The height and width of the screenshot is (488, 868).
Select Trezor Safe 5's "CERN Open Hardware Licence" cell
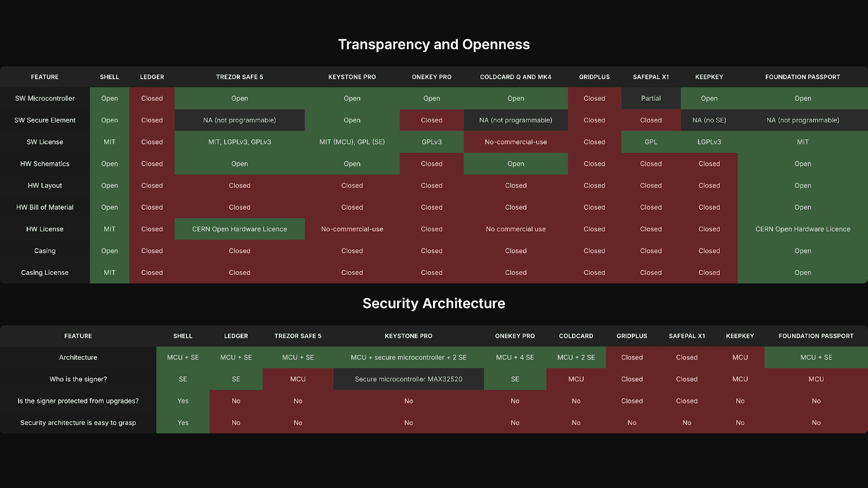(x=239, y=229)
